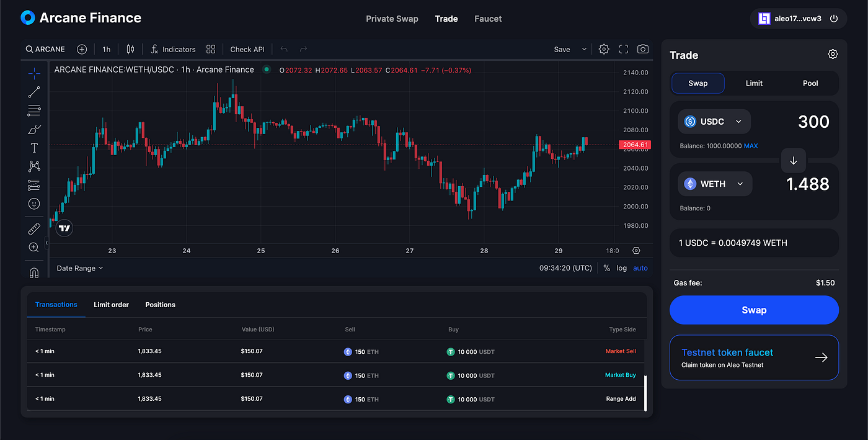Click the Market Sell transaction row
Viewport: 868px width, 440px height.
tap(335, 351)
